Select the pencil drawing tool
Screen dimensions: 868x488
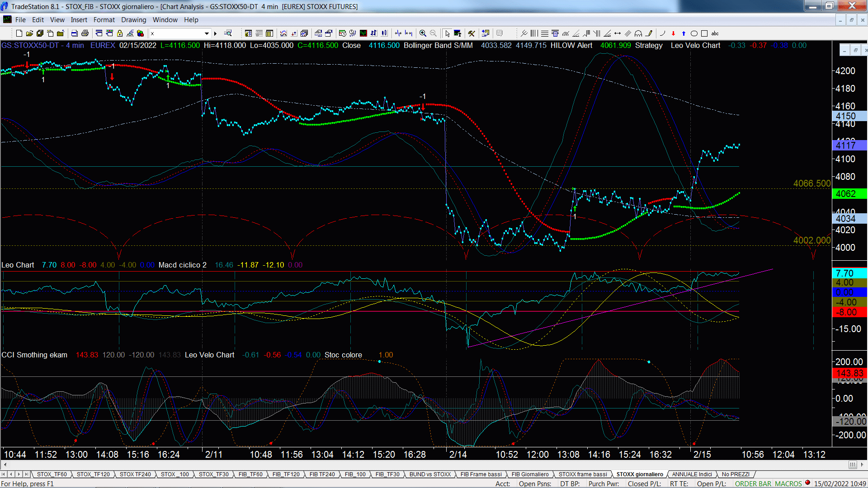click(x=649, y=33)
